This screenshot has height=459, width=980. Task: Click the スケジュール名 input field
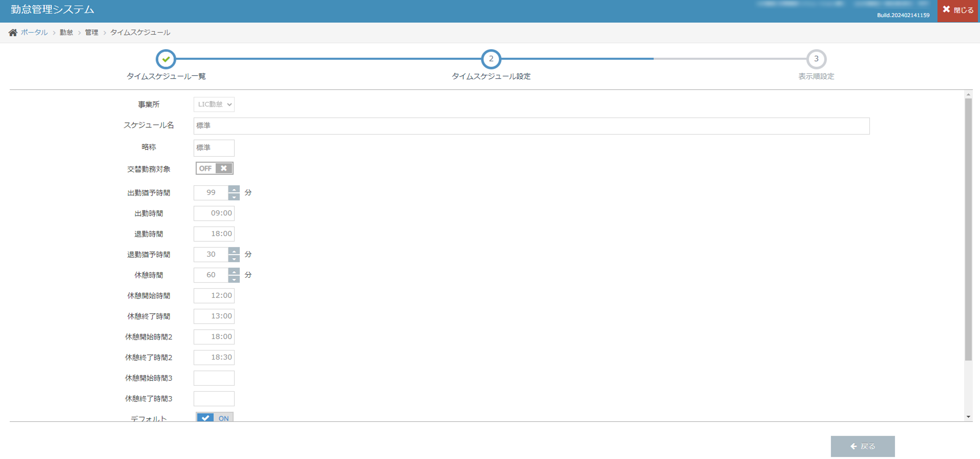point(531,126)
